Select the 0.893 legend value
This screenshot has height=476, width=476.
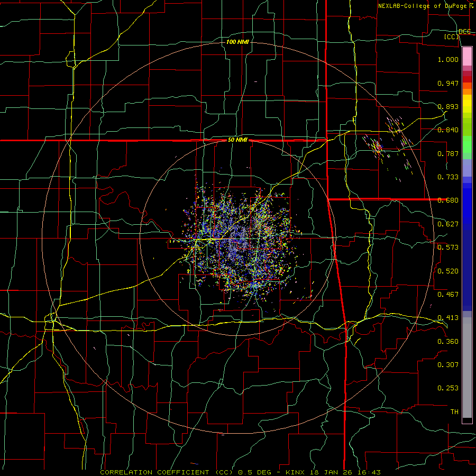pos(448,106)
